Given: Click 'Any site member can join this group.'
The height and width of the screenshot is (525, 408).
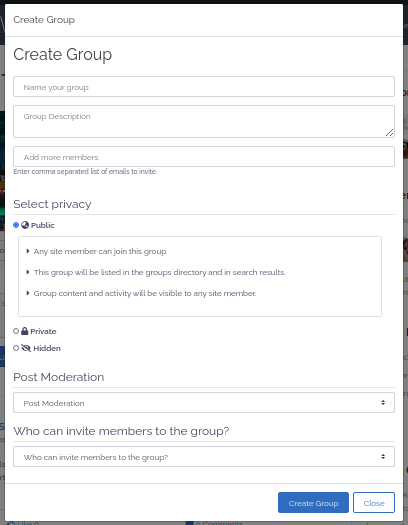Looking at the screenshot, I should (100, 251).
